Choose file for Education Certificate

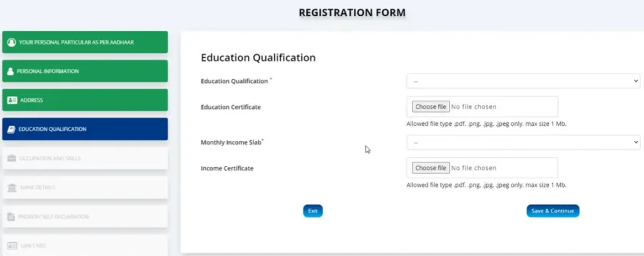[x=431, y=107]
